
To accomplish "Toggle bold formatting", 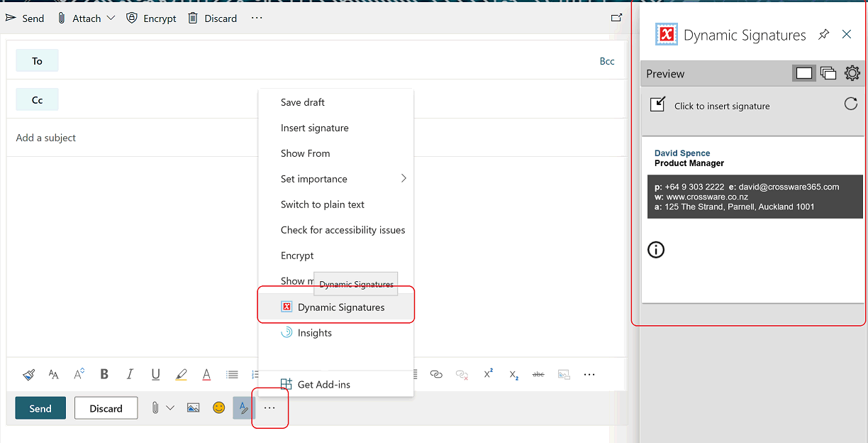I will [104, 374].
